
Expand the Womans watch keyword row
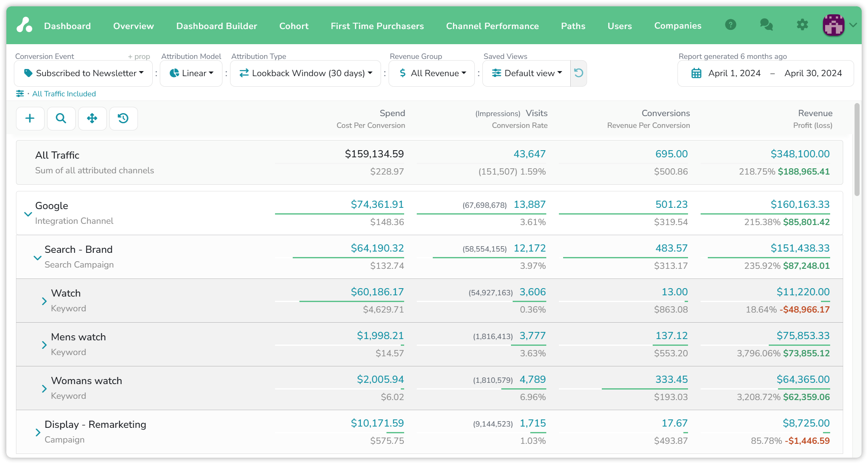(x=44, y=389)
